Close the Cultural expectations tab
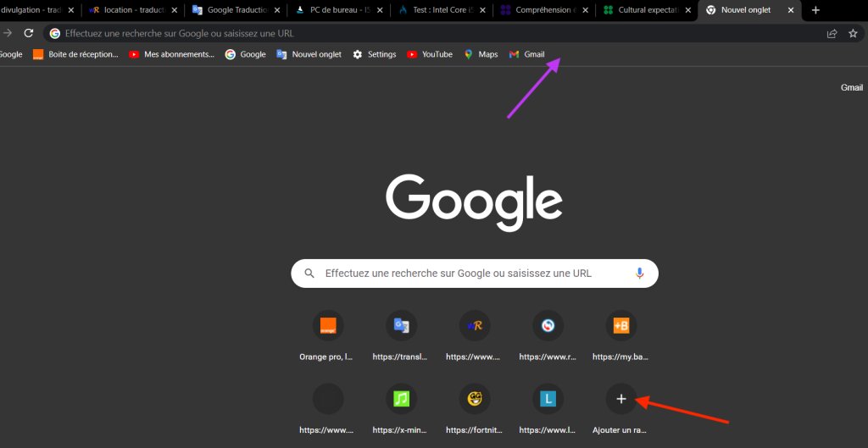This screenshot has width=868, height=448. click(x=688, y=10)
